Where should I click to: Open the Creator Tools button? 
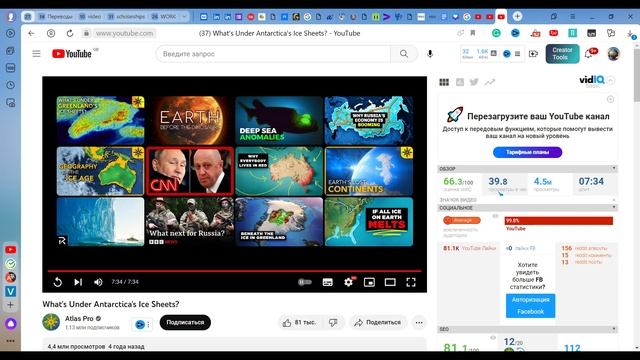click(x=562, y=54)
